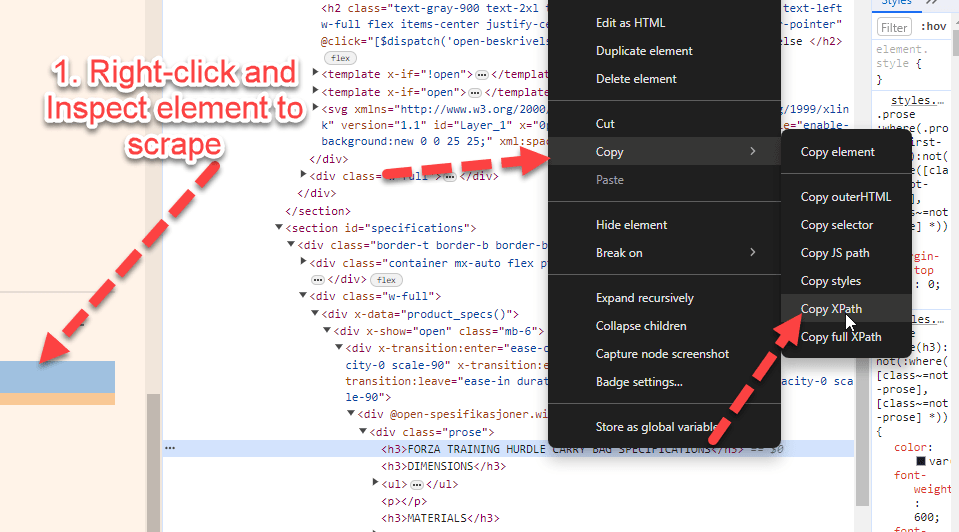Pick Hide element from context menu
The width and height of the screenshot is (959, 532).
click(631, 225)
